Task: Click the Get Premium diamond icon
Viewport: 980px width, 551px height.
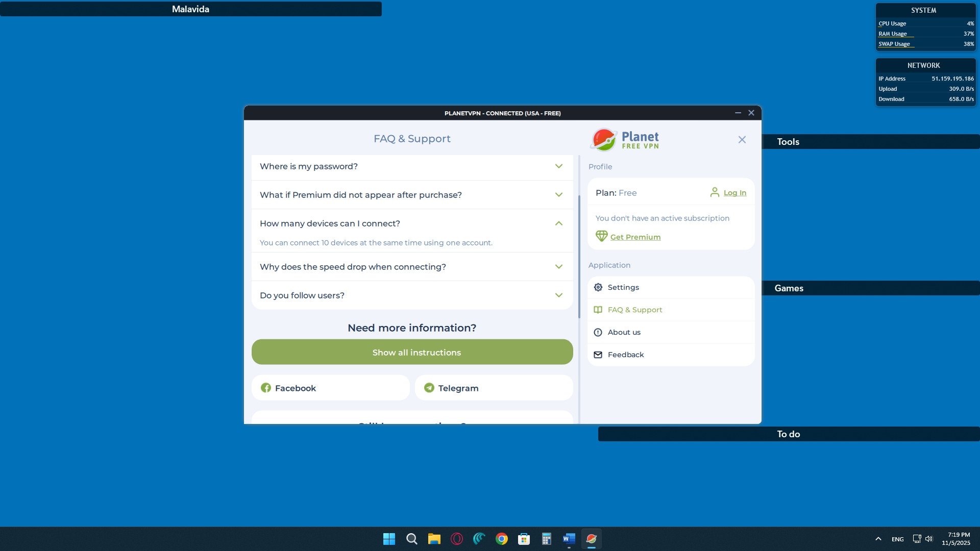Action: click(x=601, y=236)
